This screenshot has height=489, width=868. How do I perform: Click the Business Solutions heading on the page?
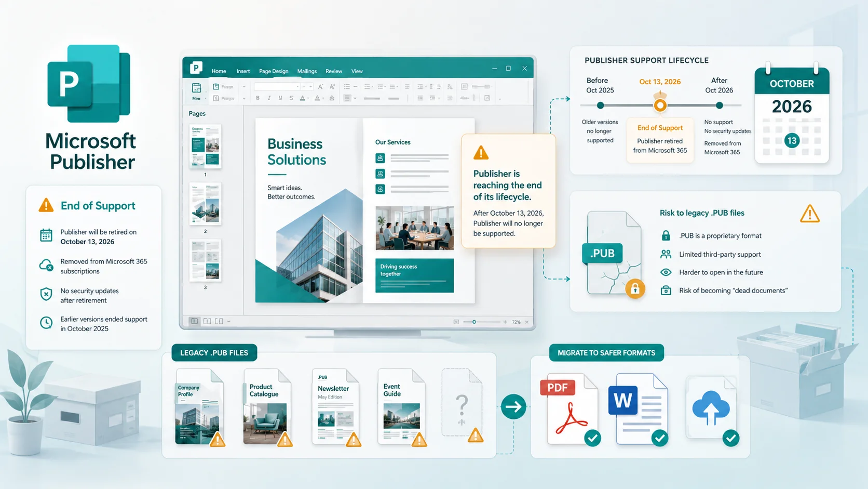coord(296,152)
